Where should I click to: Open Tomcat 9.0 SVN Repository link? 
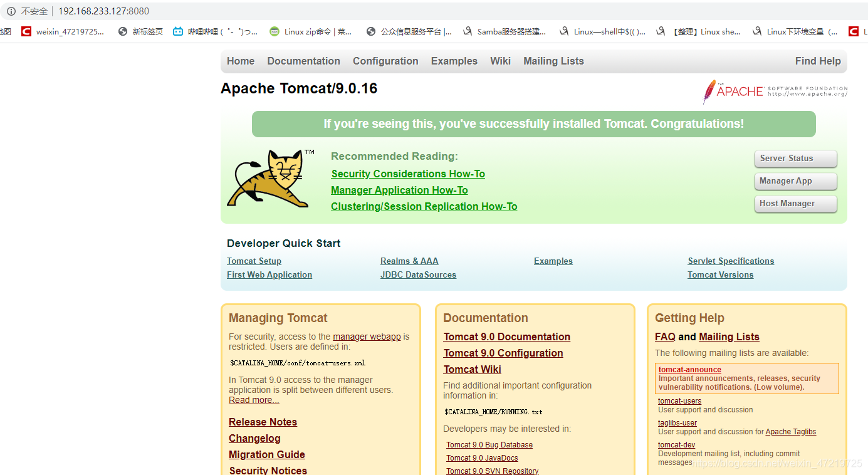[x=492, y=471]
